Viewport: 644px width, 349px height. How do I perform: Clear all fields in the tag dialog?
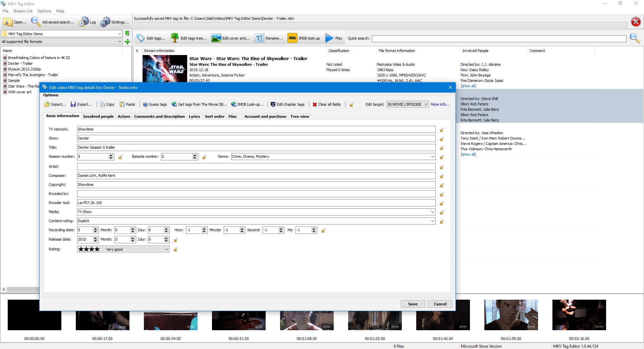pos(327,104)
